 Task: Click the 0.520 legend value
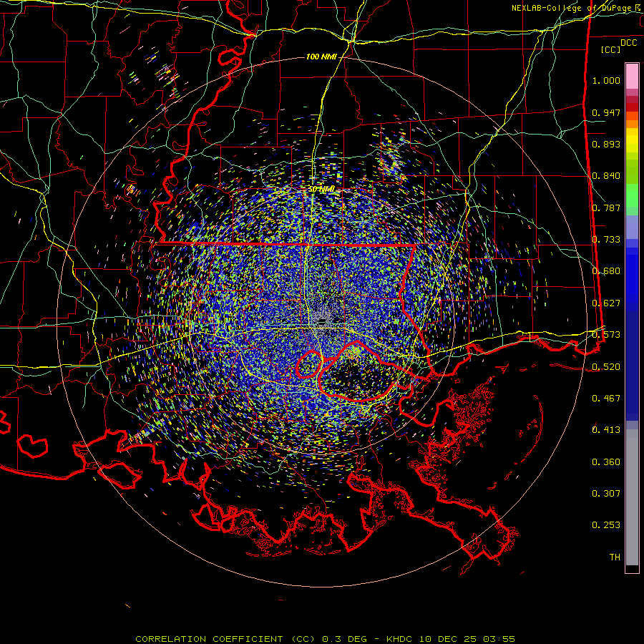click(x=606, y=367)
